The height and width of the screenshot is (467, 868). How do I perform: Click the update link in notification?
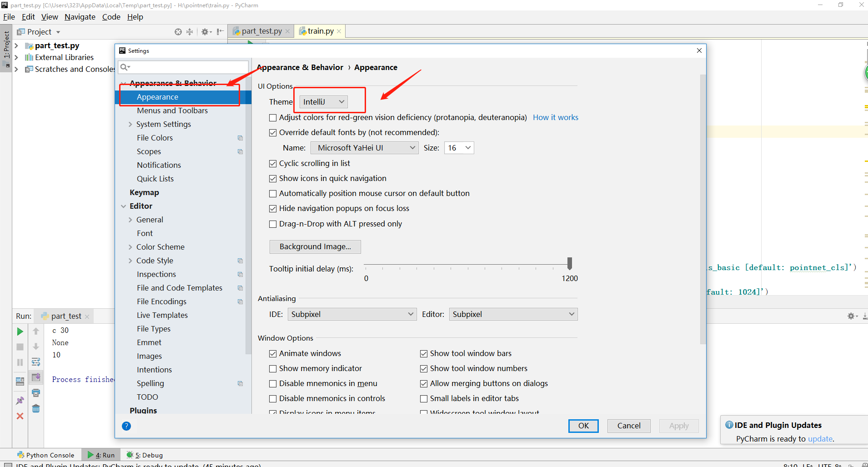click(x=820, y=439)
